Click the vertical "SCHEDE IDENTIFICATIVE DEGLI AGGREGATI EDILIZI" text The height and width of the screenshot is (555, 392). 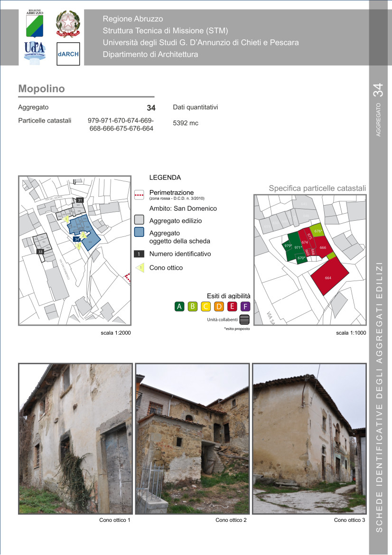(379, 397)
